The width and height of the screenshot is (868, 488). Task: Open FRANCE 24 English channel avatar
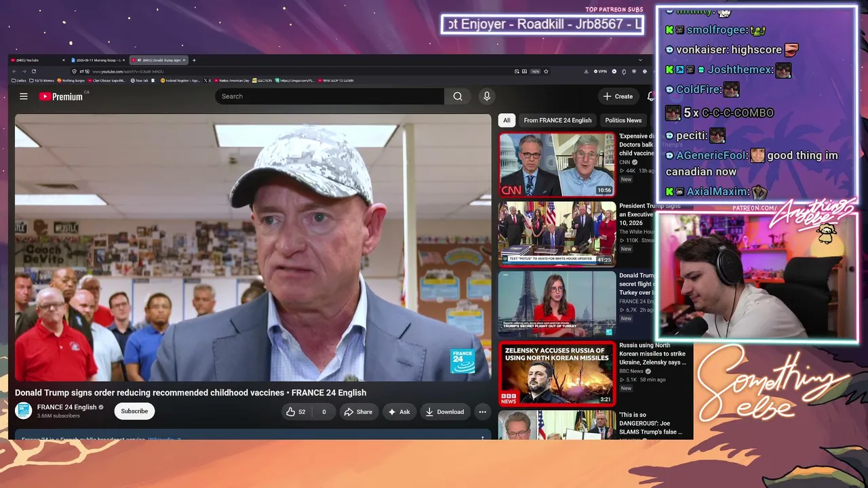pyautogui.click(x=24, y=411)
